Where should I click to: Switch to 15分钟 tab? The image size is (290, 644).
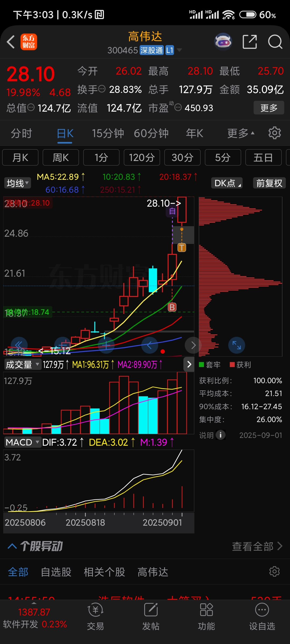coord(108,133)
